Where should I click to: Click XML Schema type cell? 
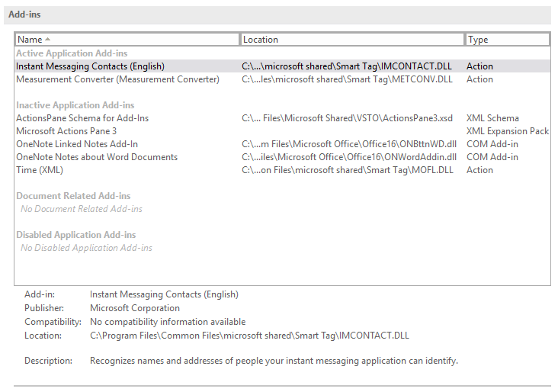(x=492, y=118)
